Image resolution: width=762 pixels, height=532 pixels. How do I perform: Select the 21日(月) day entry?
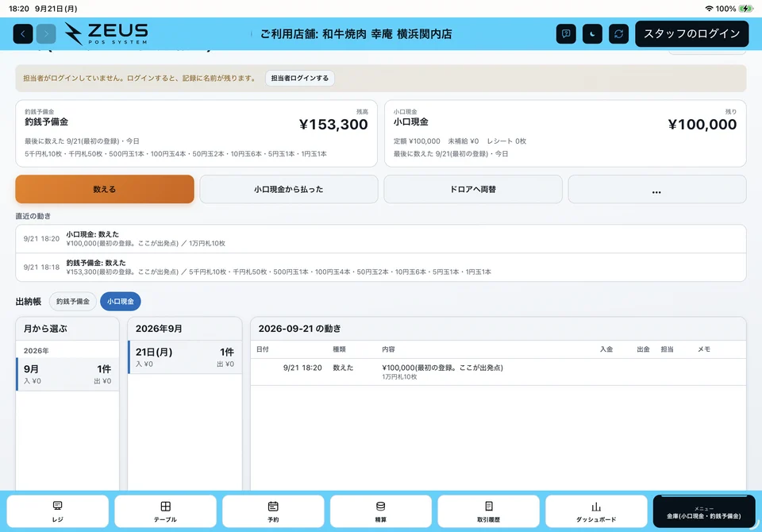185,357
